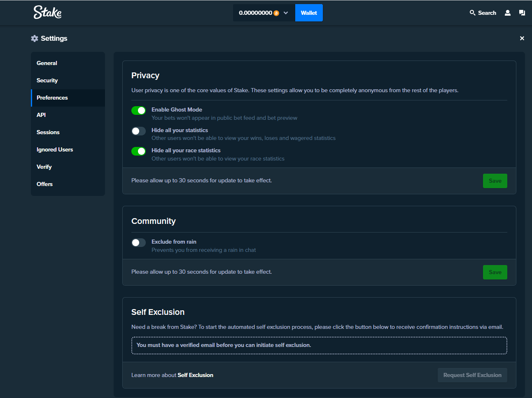The image size is (532, 398).
Task: Click the Bitcoin currency coin icon
Action: 276,13
